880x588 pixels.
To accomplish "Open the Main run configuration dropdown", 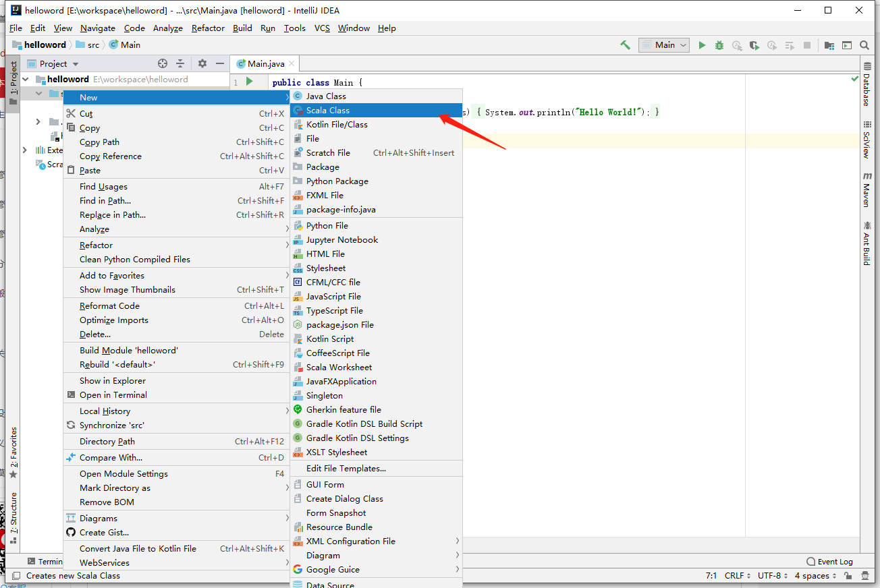I will pyautogui.click(x=663, y=45).
